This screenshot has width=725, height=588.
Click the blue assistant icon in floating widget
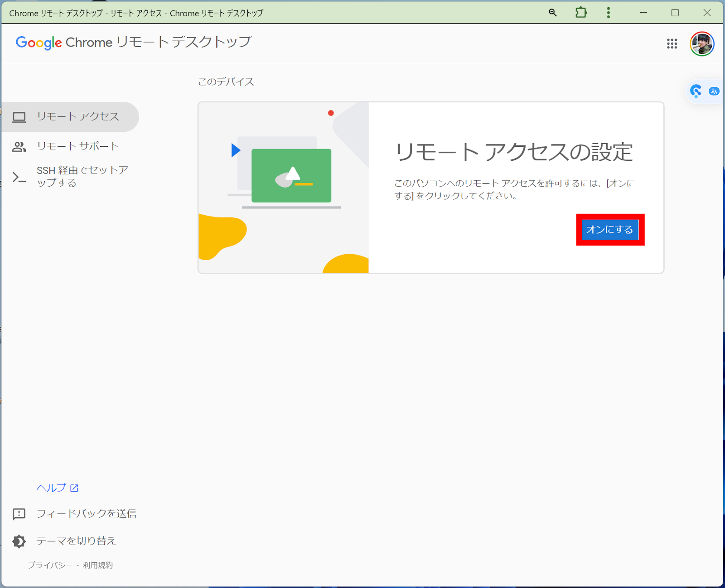pyautogui.click(x=696, y=91)
